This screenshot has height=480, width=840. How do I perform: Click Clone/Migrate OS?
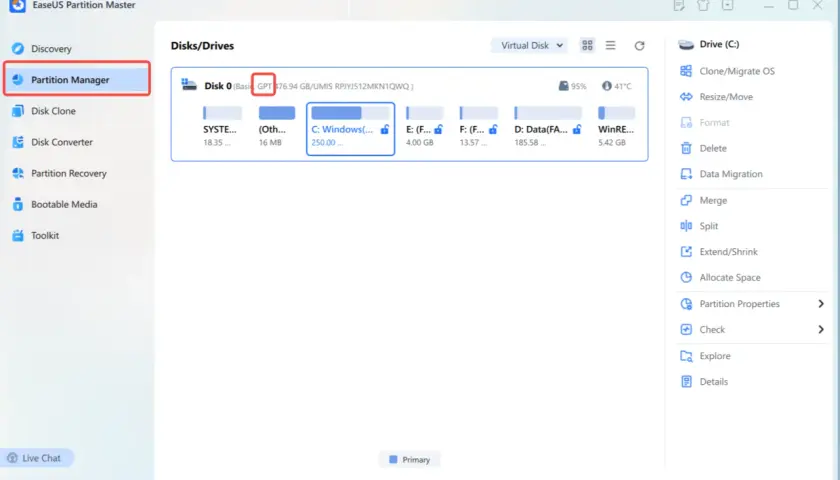pos(737,71)
